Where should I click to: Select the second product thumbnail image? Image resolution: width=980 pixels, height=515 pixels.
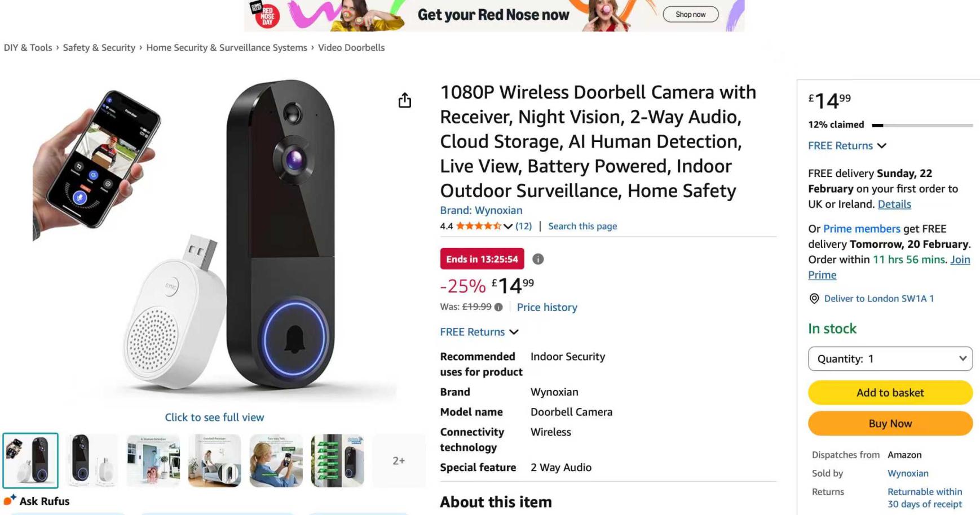[92, 460]
